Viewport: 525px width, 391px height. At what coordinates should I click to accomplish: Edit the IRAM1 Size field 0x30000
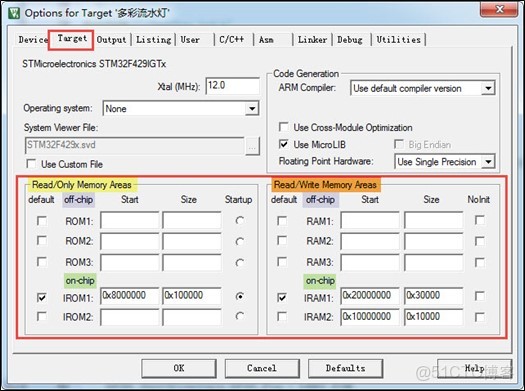click(434, 296)
